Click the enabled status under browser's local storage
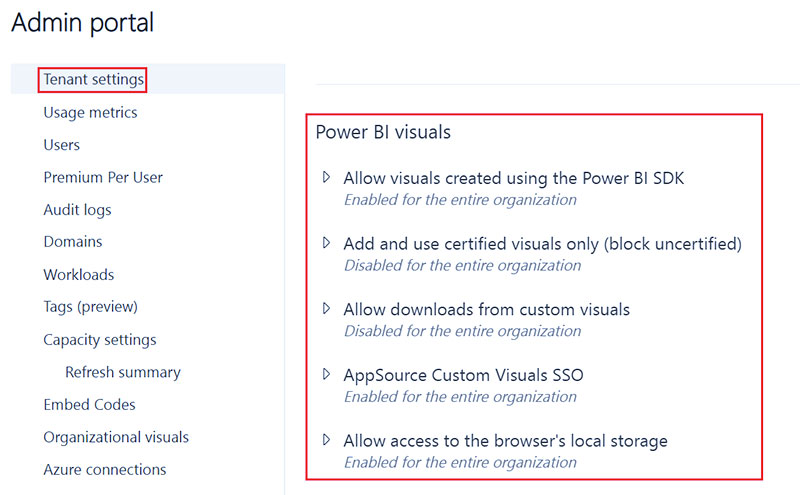 tap(460, 463)
